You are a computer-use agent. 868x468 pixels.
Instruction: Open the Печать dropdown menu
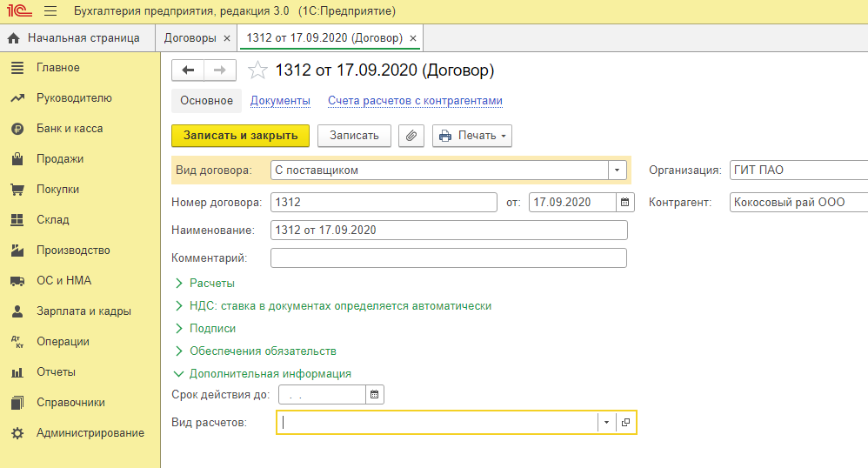472,136
